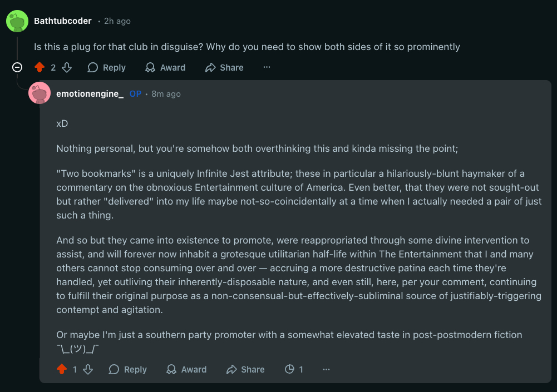Click the 2h ago timestamp
Screen dimensions: 557x392
117,21
